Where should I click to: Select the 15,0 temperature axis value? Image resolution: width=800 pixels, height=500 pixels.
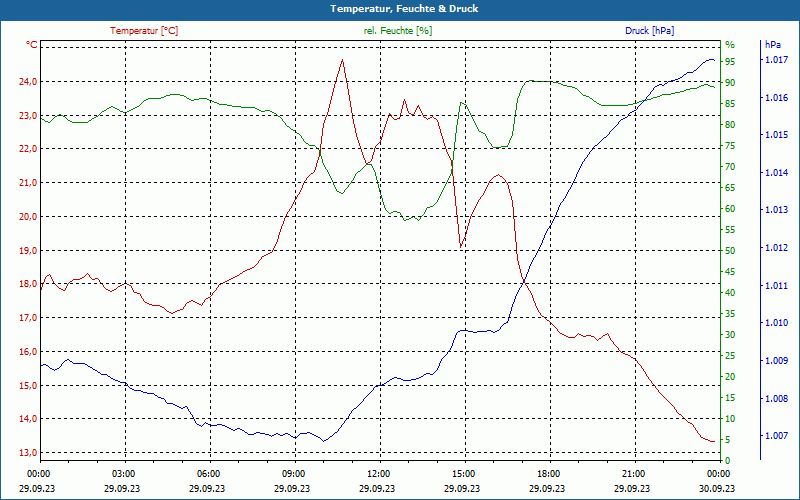pos(28,385)
